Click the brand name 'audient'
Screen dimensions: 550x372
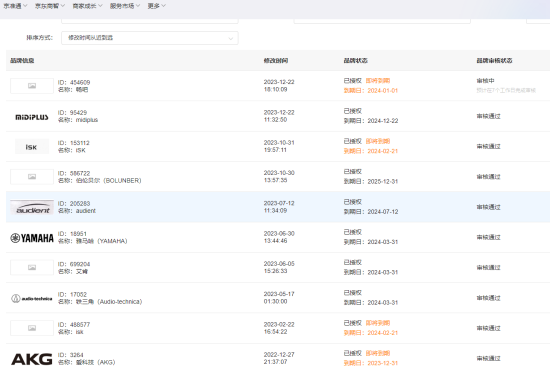(x=86, y=211)
